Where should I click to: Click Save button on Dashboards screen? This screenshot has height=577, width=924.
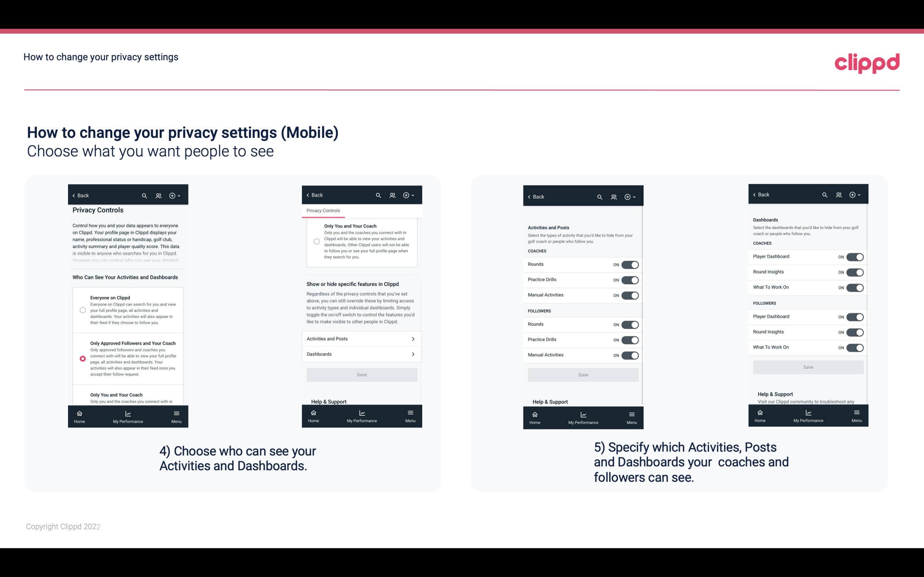pyautogui.click(x=808, y=367)
